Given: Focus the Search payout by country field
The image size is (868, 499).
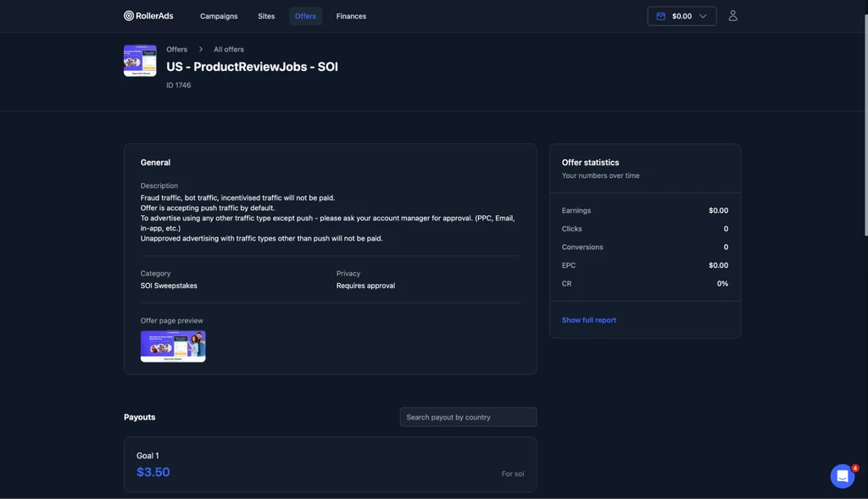Looking at the screenshot, I should tap(468, 417).
